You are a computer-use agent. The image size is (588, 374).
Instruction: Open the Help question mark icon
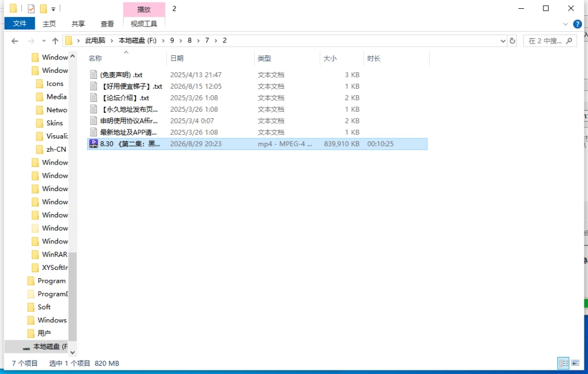click(577, 24)
